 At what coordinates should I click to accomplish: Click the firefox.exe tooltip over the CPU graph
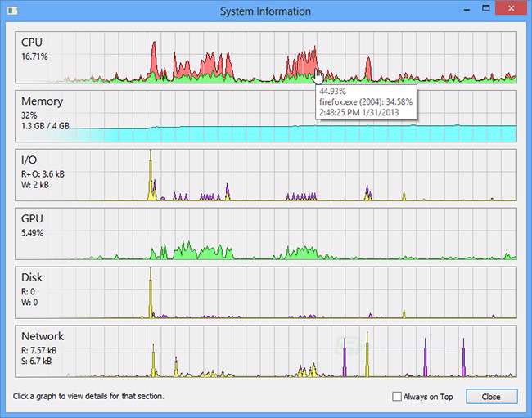tap(366, 101)
